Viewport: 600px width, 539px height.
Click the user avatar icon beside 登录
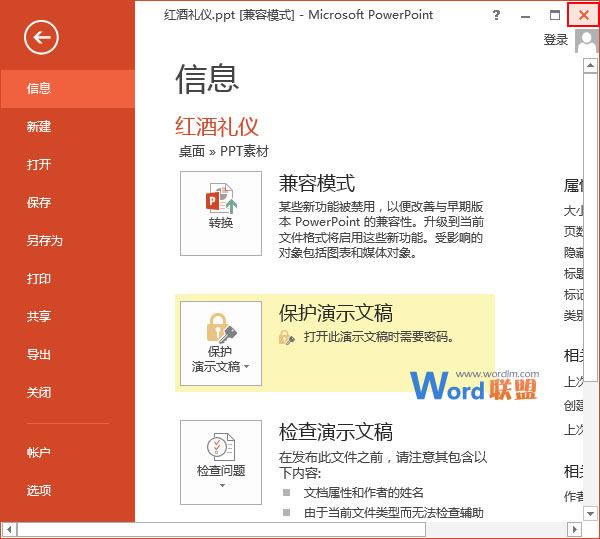tap(586, 41)
